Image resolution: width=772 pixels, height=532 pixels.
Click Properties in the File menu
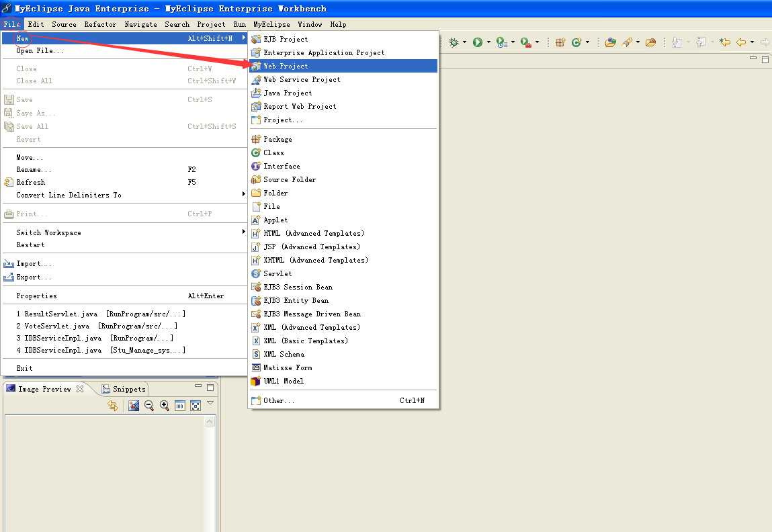click(x=124, y=296)
